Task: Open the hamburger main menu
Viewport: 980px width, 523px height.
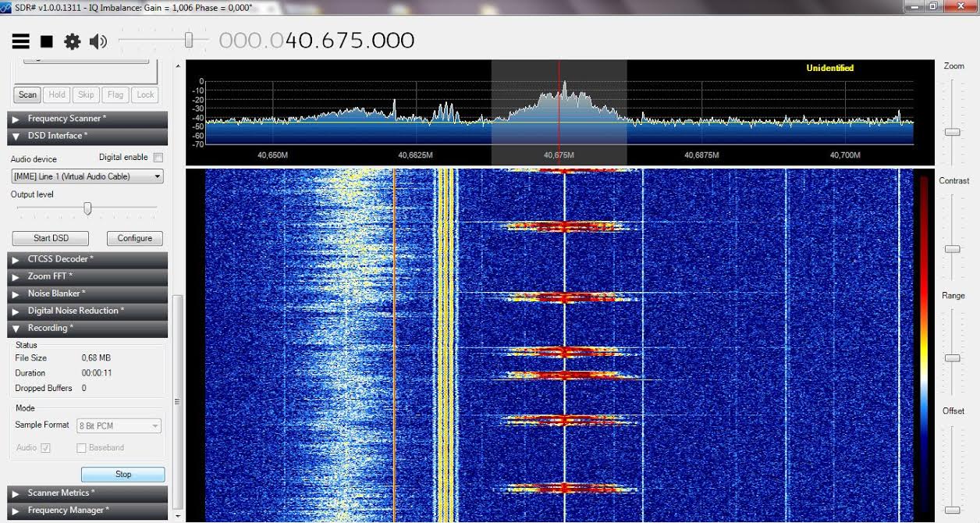Action: (x=20, y=41)
